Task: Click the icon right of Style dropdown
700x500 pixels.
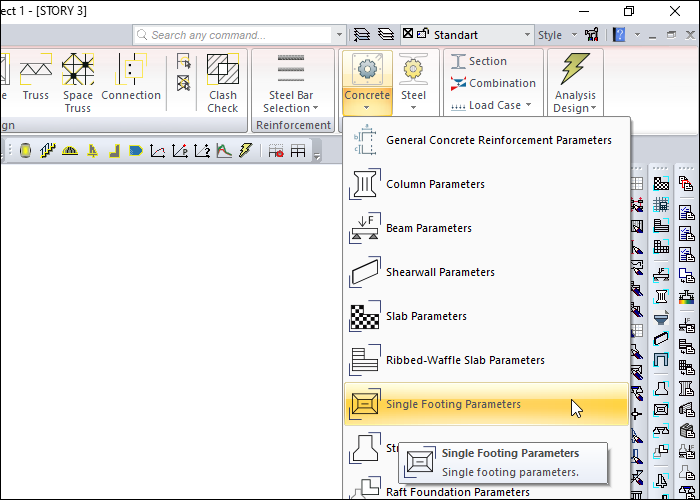Action: tap(592, 35)
